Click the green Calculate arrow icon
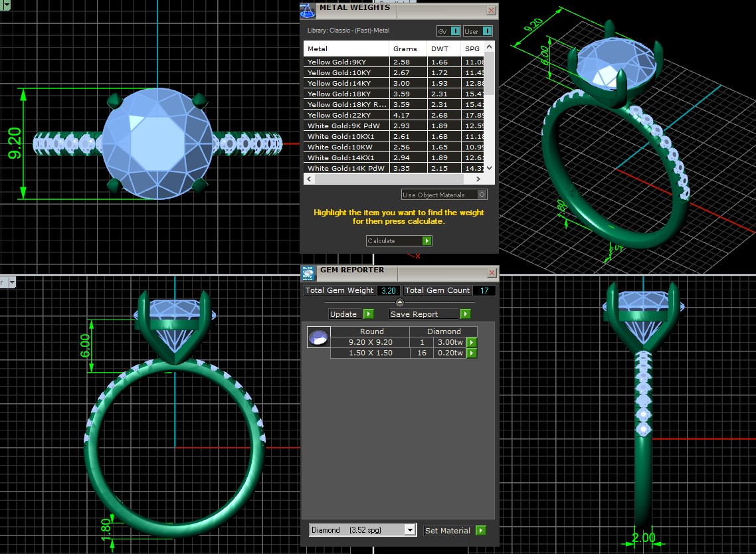This screenshot has width=756, height=554. coord(426,241)
